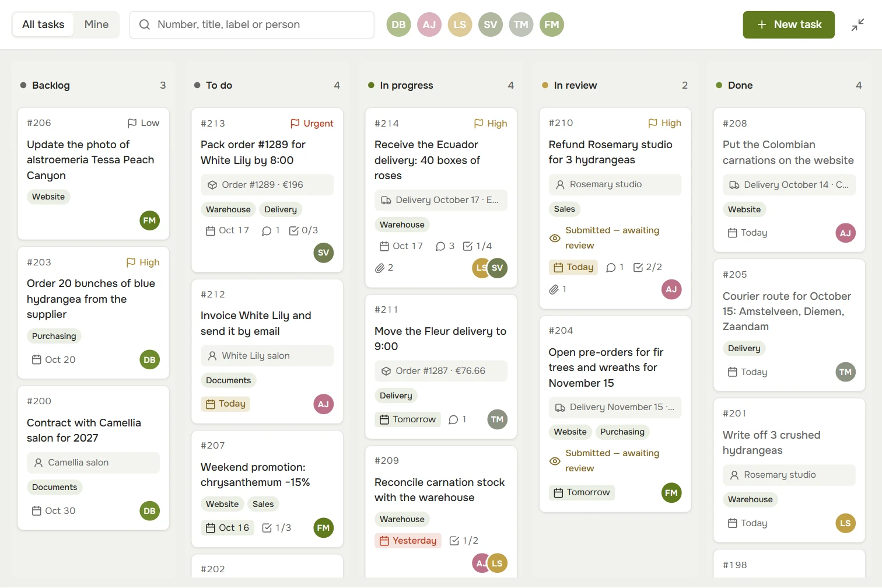This screenshot has width=882, height=588.
Task: Filter by AJ avatar in header
Action: pos(429,24)
